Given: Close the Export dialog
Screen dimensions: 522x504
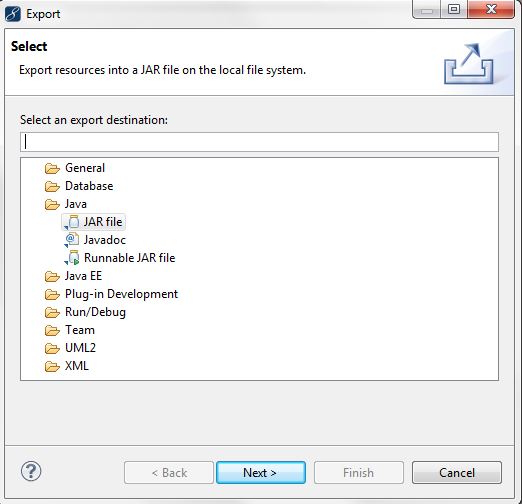Looking at the screenshot, I should pyautogui.click(x=491, y=9).
